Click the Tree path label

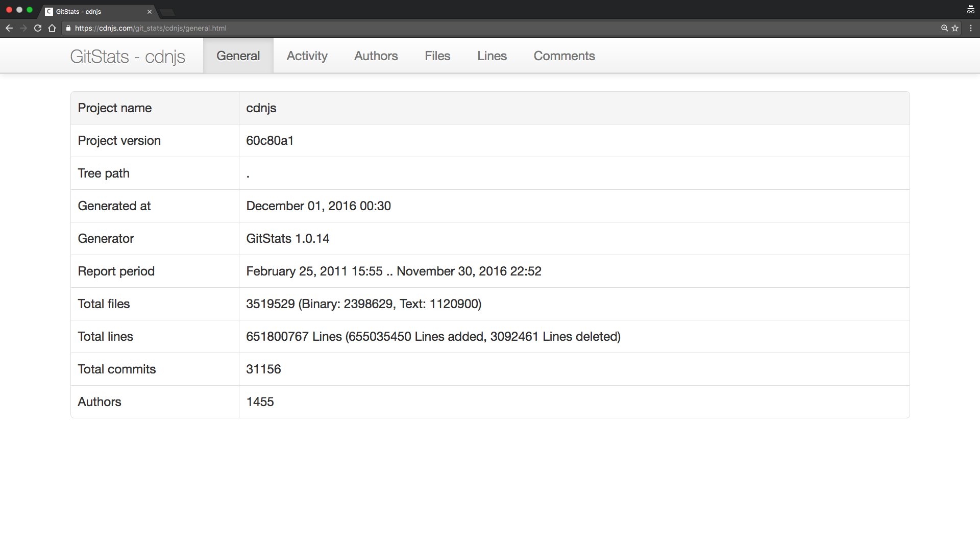[104, 173]
